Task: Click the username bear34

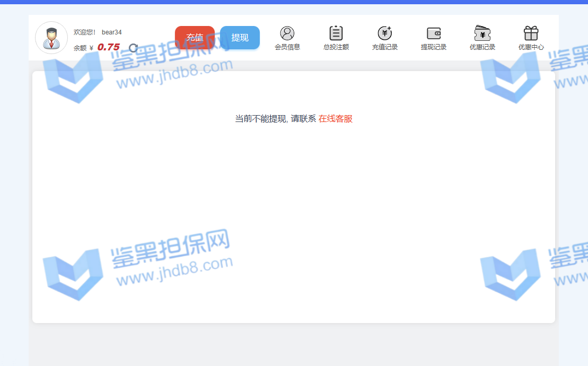Action: tap(112, 32)
